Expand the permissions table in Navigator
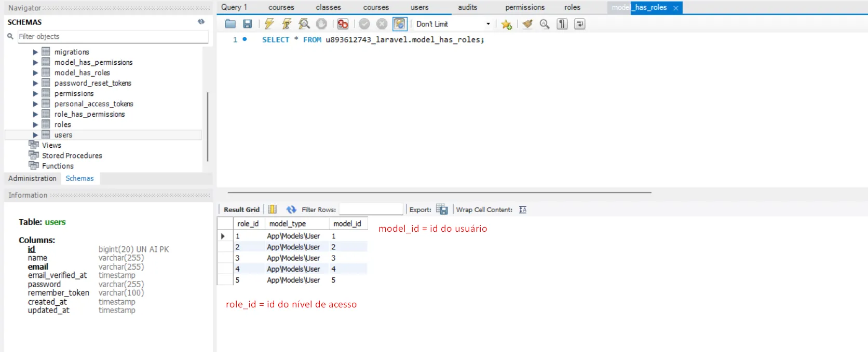The image size is (868, 352). pos(35,93)
